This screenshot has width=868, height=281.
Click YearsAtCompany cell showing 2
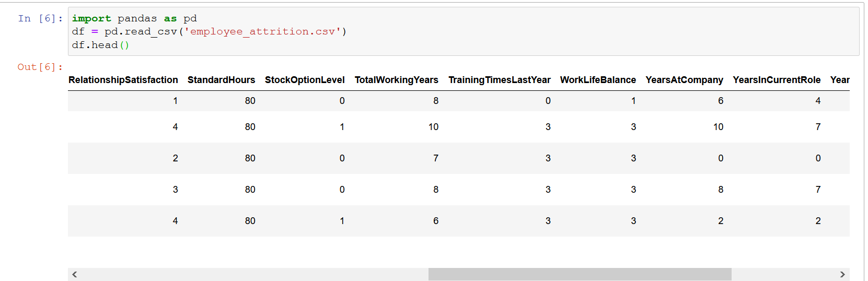721,221
